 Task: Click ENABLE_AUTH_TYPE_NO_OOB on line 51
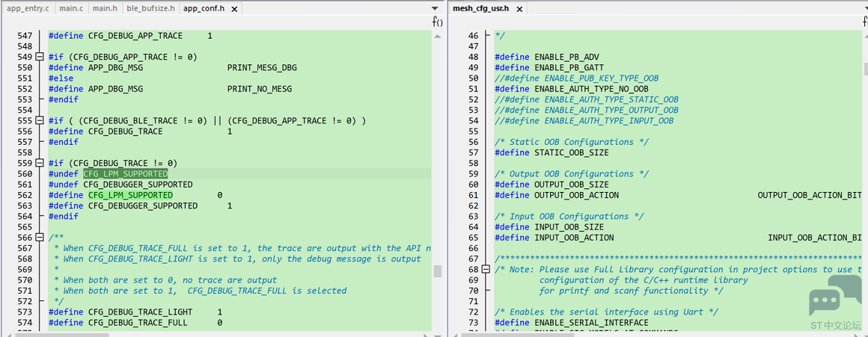click(x=591, y=89)
